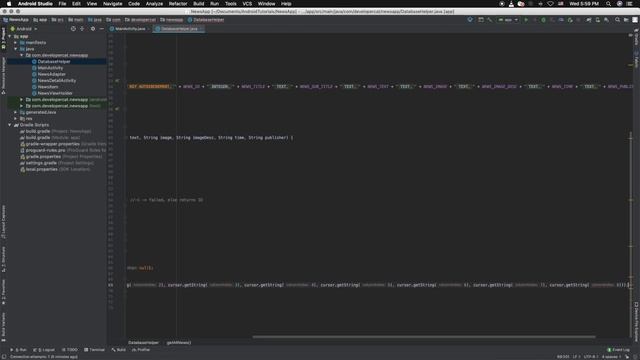Click the device target icon in top toolbar
Viewport: 640px width, 360px height.
click(470, 20)
